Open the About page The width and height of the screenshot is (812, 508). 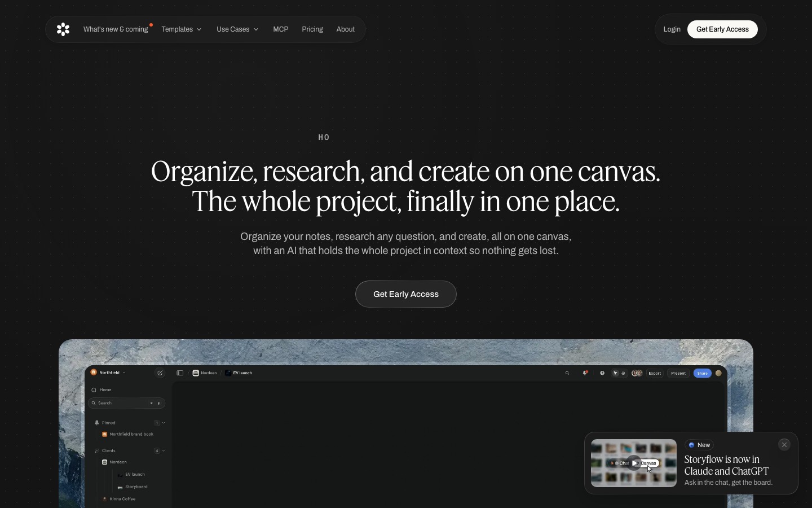point(346,29)
